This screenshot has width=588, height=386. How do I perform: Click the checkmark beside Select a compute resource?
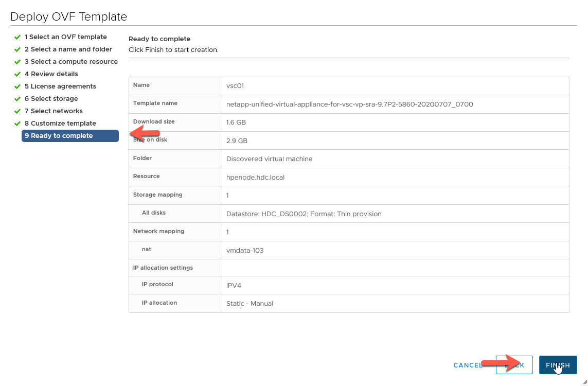(x=17, y=62)
